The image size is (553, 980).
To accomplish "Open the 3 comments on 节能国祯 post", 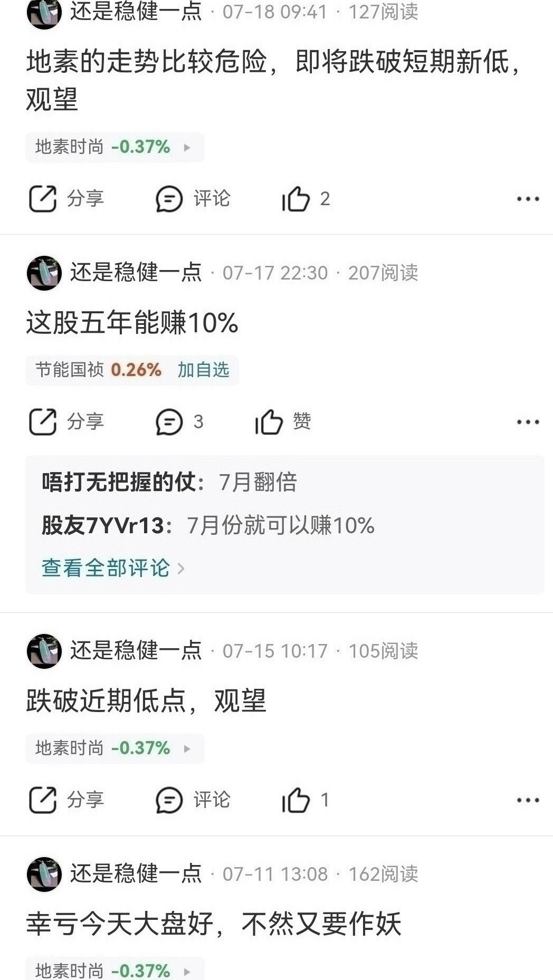I will pos(179,422).
